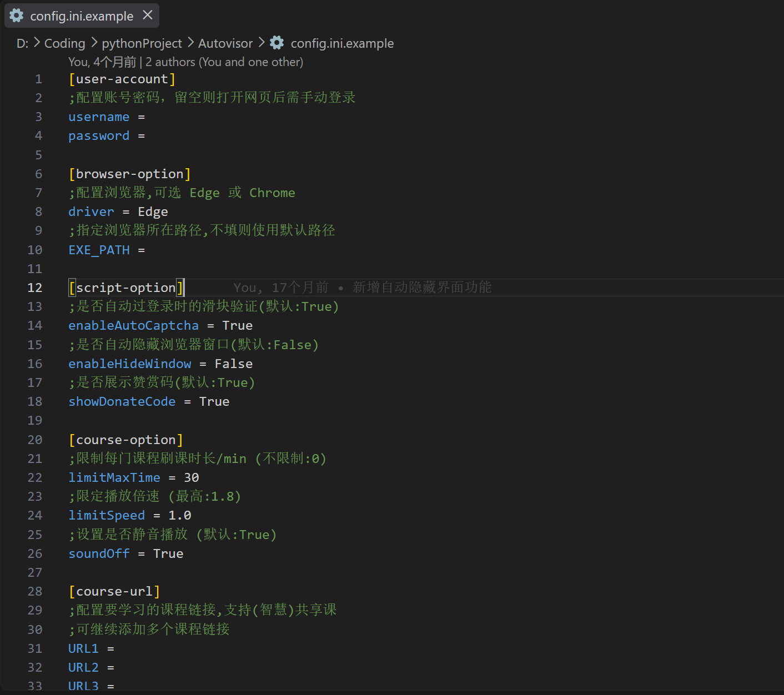Click the False value of enableHideWindow
The width and height of the screenshot is (784, 695).
(x=234, y=364)
